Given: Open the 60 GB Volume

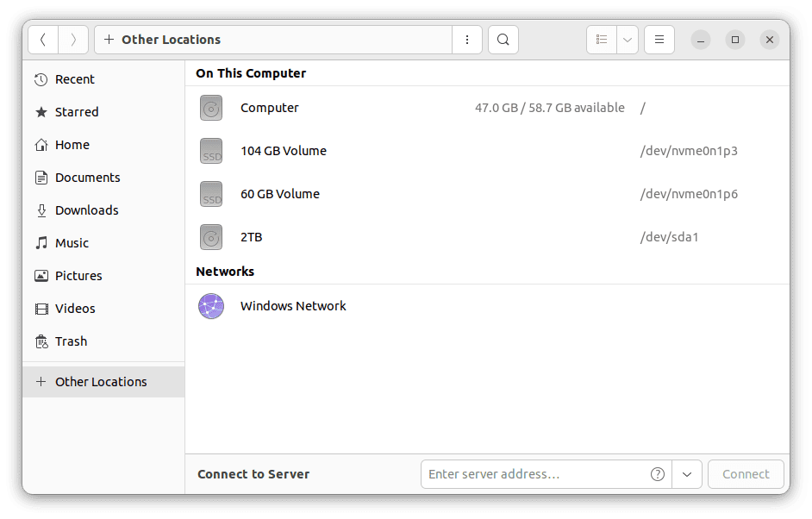Looking at the screenshot, I should (279, 194).
